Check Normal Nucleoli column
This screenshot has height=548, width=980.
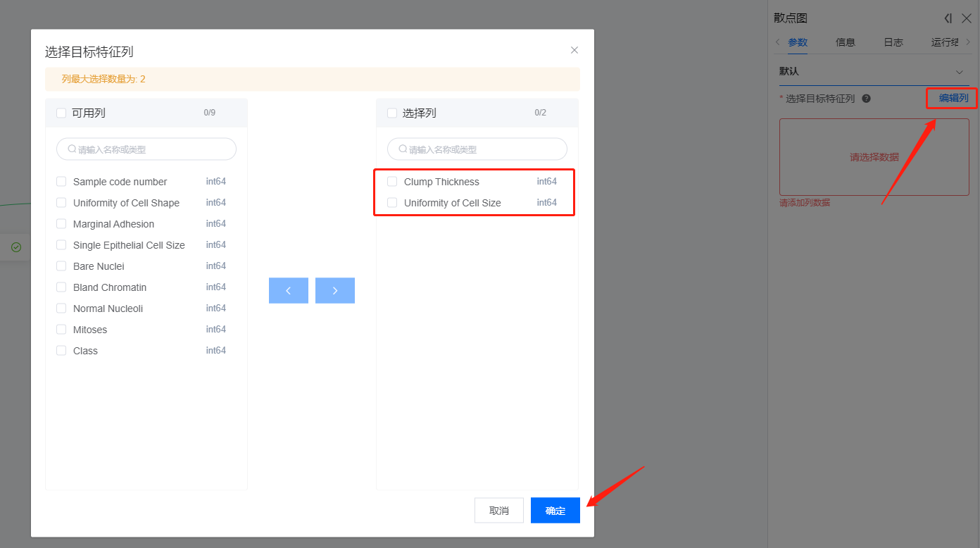pyautogui.click(x=61, y=309)
